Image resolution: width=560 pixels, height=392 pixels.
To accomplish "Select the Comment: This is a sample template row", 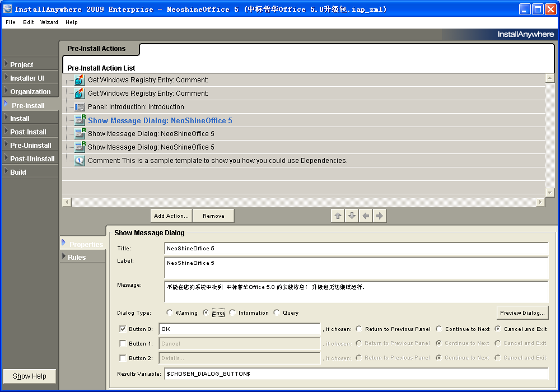I will tap(304, 161).
